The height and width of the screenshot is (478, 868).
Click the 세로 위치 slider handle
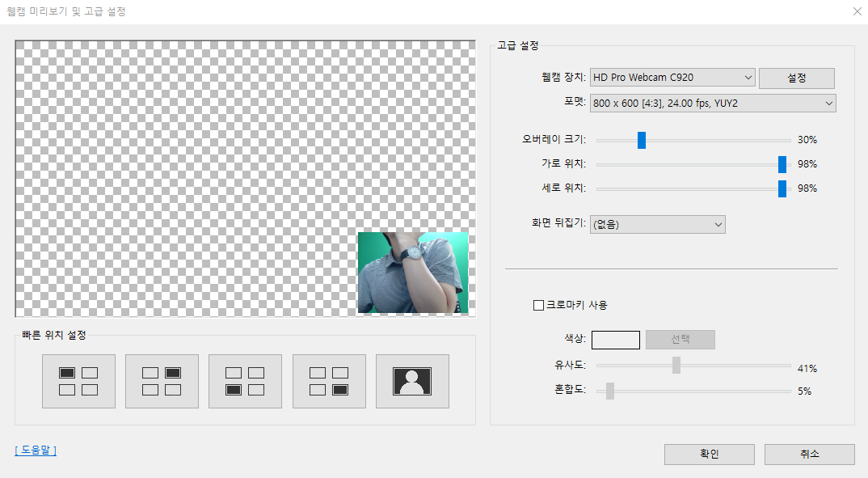(x=782, y=189)
